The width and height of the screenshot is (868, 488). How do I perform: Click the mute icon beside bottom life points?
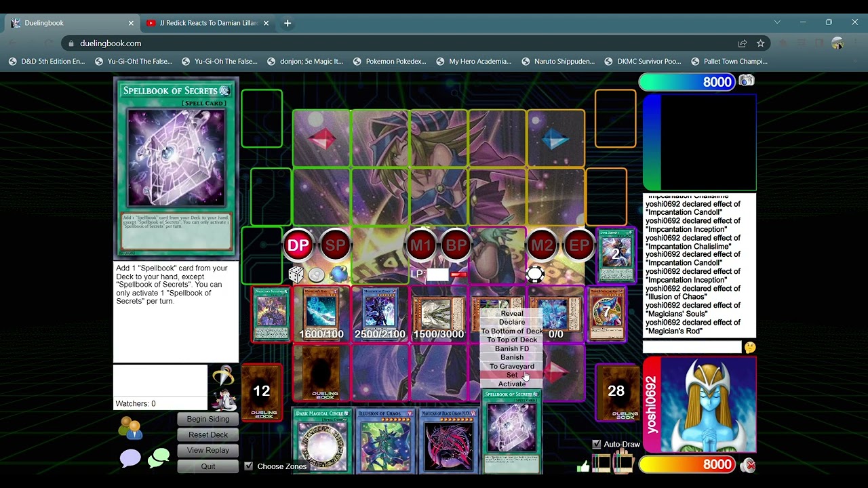point(747,465)
